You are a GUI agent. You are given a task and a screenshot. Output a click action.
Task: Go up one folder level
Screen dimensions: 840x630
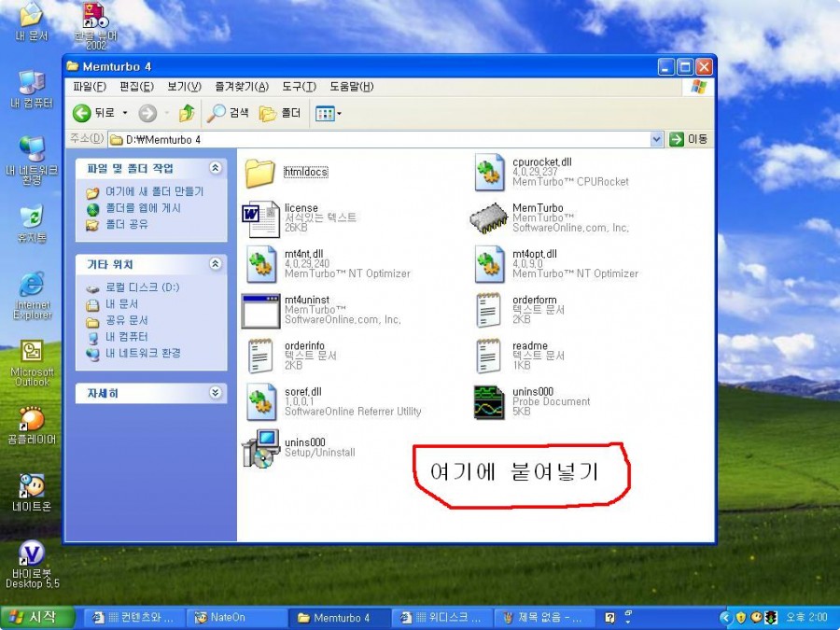click(187, 113)
